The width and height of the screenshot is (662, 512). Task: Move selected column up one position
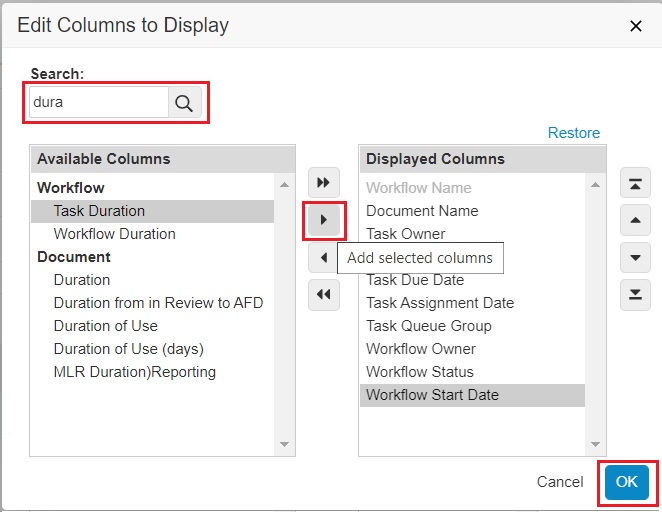[635, 220]
